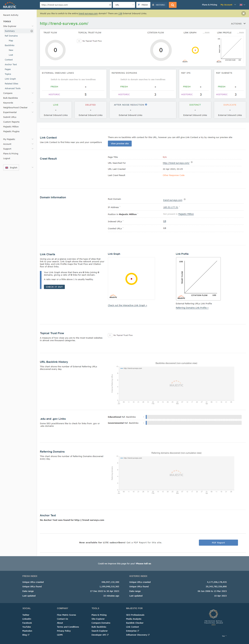Open Ref Domains in the sidebar

coord(11,36)
